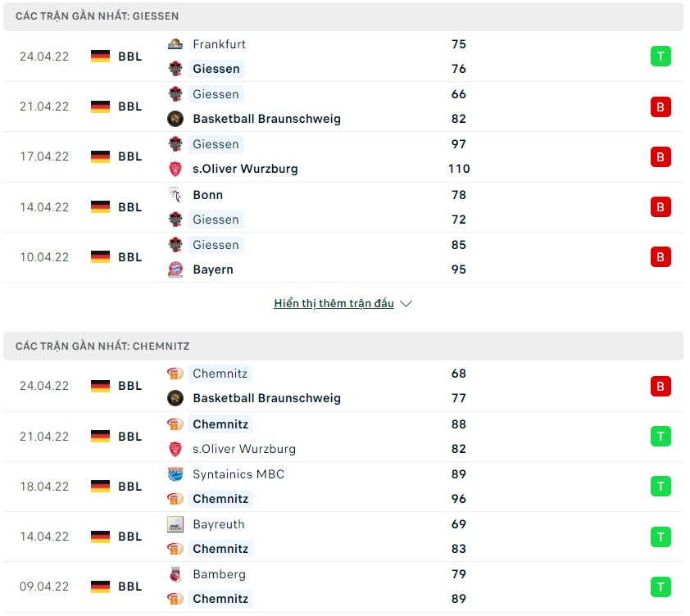Click the red B badge for Giessen vs Bayern
Screen dimensions: 690x616
[660, 257]
